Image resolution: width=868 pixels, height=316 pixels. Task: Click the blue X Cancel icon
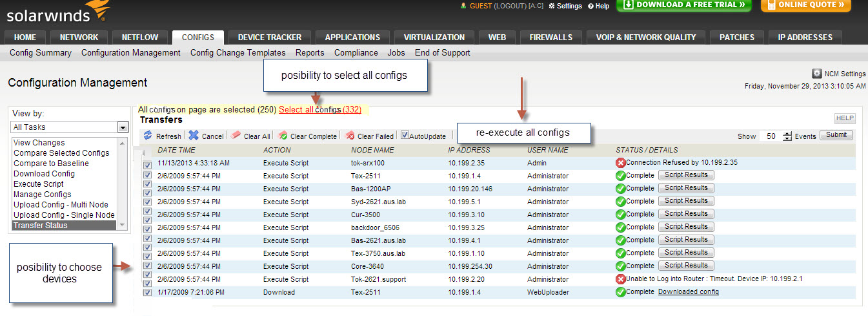(x=194, y=136)
